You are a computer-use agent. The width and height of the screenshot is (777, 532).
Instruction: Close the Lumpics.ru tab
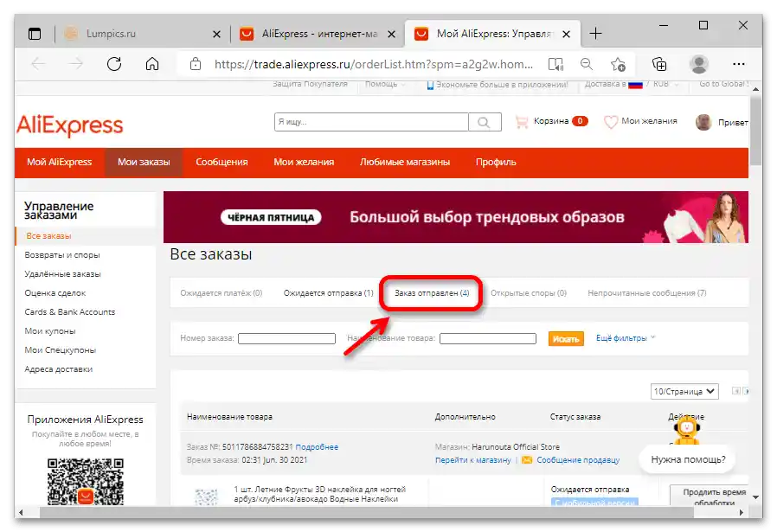point(216,35)
